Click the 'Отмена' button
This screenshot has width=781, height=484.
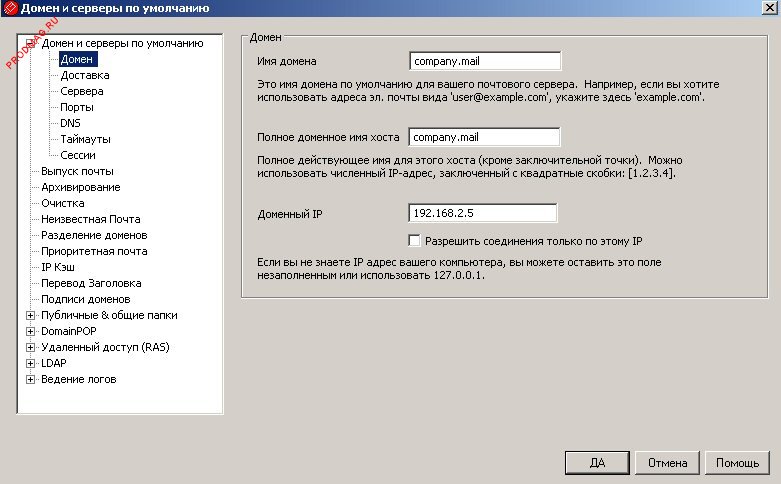click(667, 463)
